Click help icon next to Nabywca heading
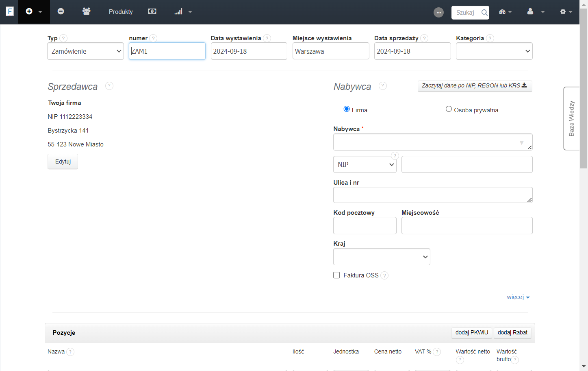Screen dimensions: 588x371 pos(383,86)
